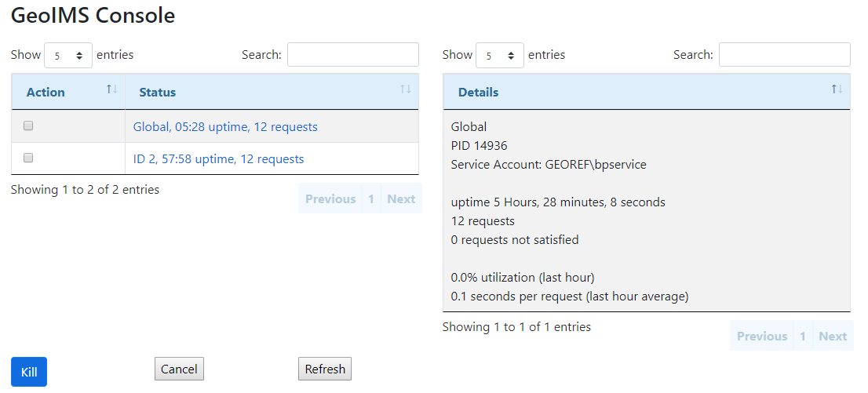The width and height of the screenshot is (868, 393).
Task: Click Previous under the Status table
Action: (330, 199)
